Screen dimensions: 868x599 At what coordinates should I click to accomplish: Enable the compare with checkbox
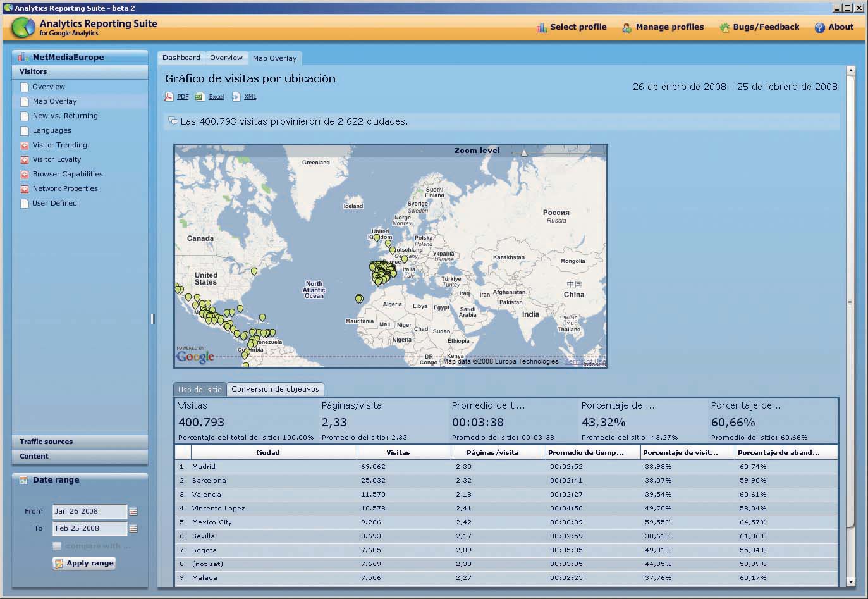pos(57,546)
